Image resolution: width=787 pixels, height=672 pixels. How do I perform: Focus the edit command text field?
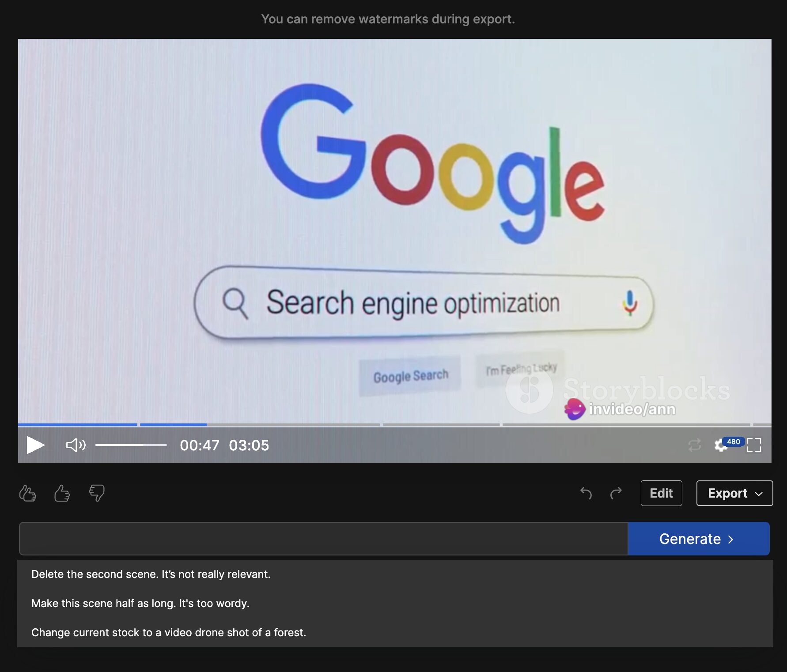(x=323, y=539)
